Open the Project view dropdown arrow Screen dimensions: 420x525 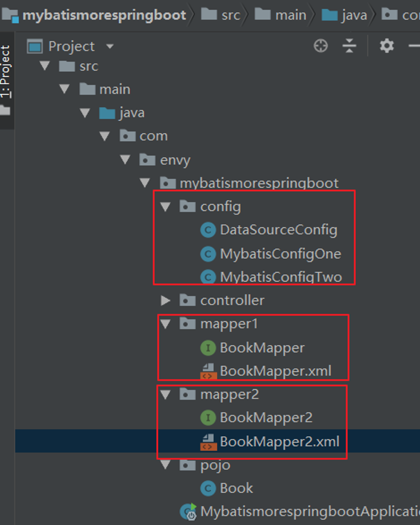110,46
